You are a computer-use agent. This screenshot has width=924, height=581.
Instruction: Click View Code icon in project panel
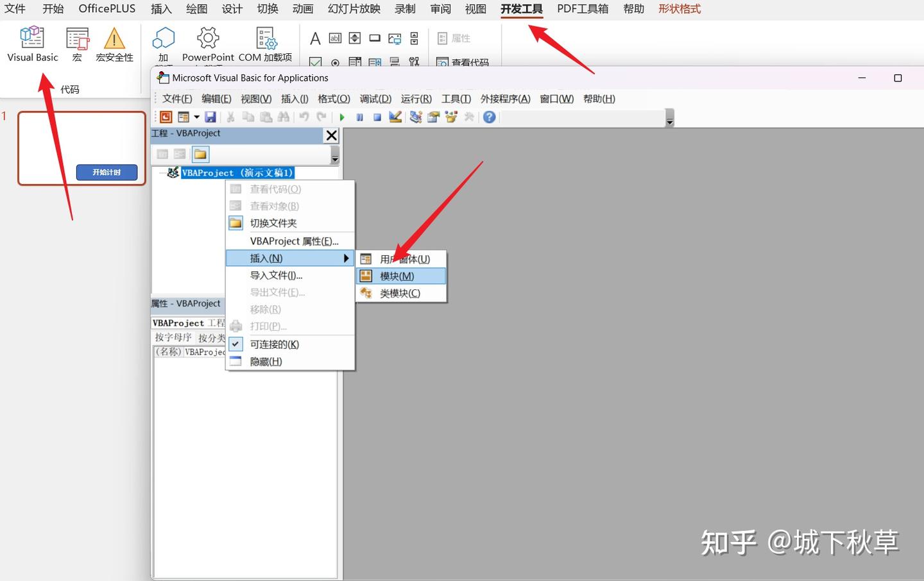(x=162, y=154)
